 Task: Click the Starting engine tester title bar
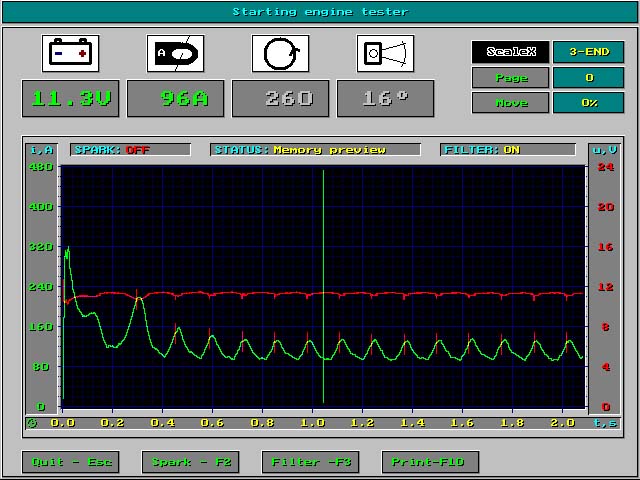pyautogui.click(x=320, y=12)
